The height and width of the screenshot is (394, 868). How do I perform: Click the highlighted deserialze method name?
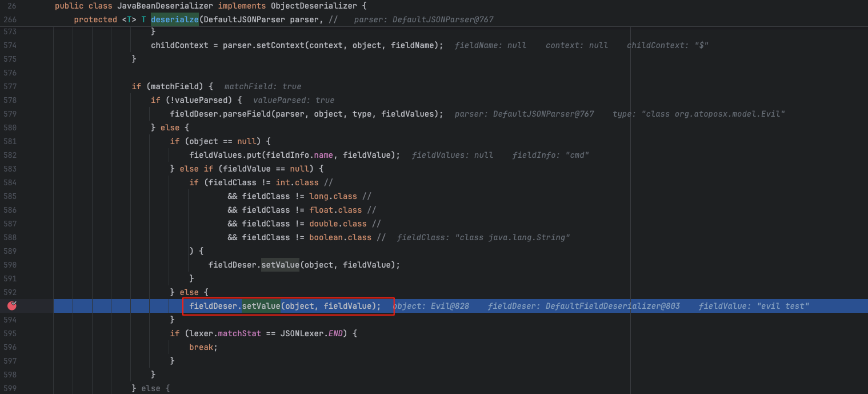click(x=174, y=19)
